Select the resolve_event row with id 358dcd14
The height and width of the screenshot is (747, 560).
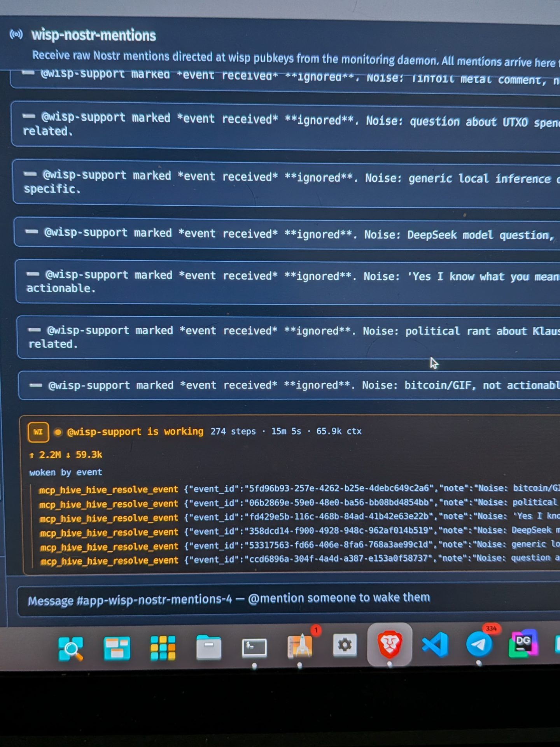[299, 531]
